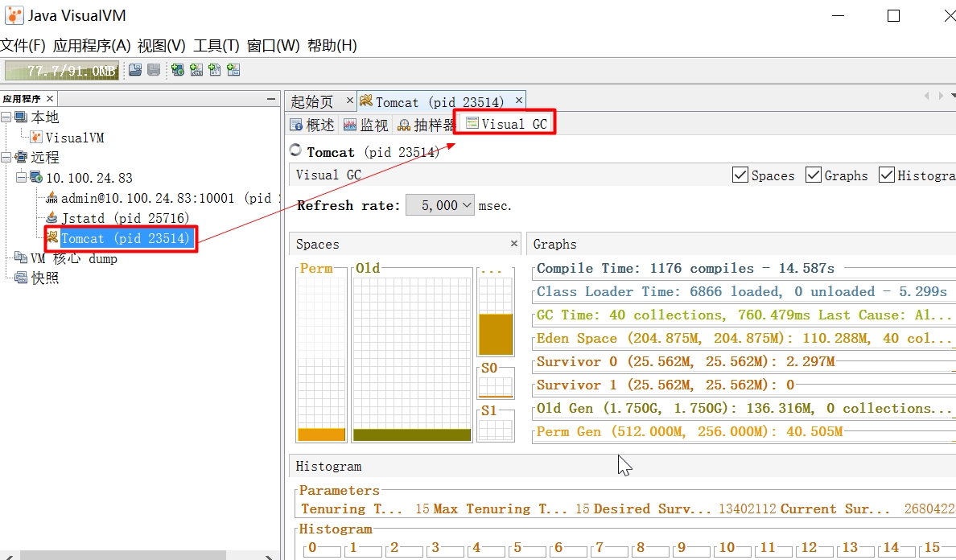This screenshot has width=956, height=560.
Task: Close the Tomcat (pid 23514) tab
Action: [519, 99]
